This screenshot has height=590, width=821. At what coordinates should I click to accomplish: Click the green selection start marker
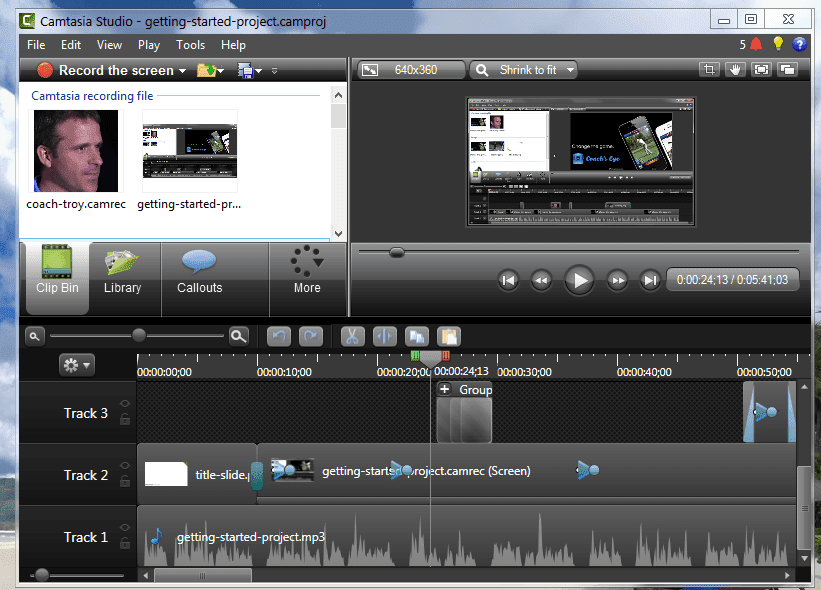click(415, 356)
